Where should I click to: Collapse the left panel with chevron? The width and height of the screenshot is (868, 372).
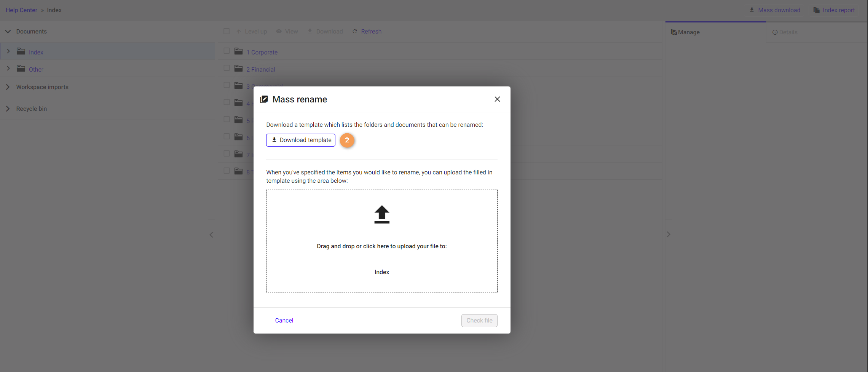tap(211, 235)
